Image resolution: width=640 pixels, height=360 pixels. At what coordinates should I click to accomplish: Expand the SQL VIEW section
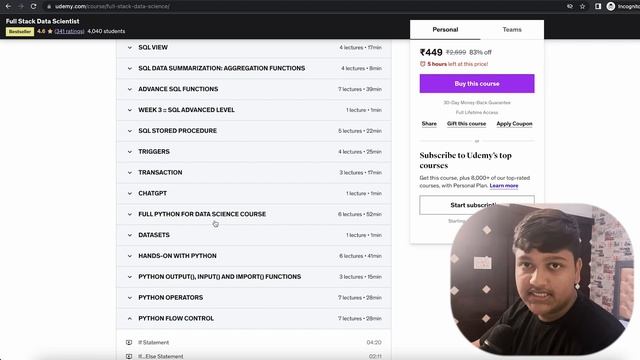pyautogui.click(x=253, y=47)
